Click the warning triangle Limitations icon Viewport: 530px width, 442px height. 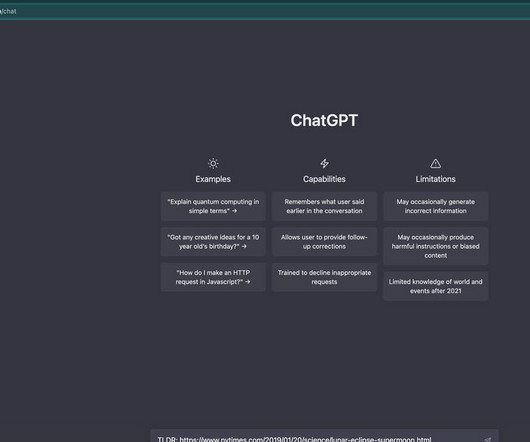pos(435,164)
